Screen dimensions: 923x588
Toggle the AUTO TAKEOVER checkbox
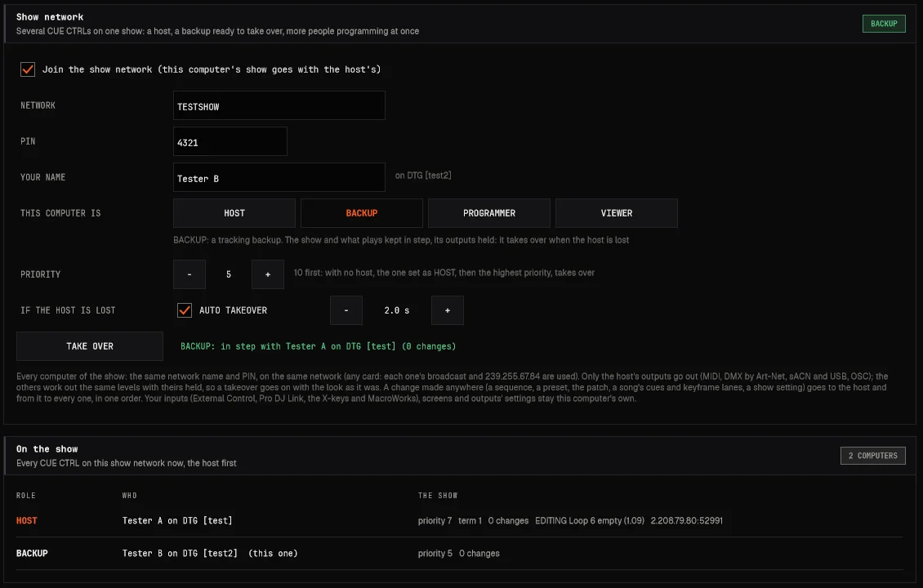(x=185, y=310)
